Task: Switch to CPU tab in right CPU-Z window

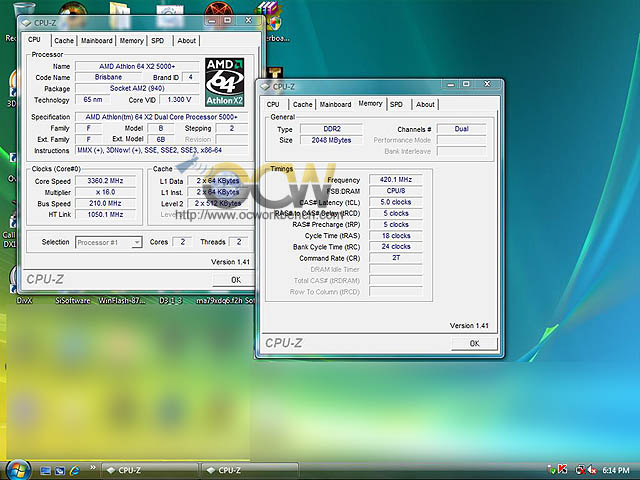Action: click(273, 104)
